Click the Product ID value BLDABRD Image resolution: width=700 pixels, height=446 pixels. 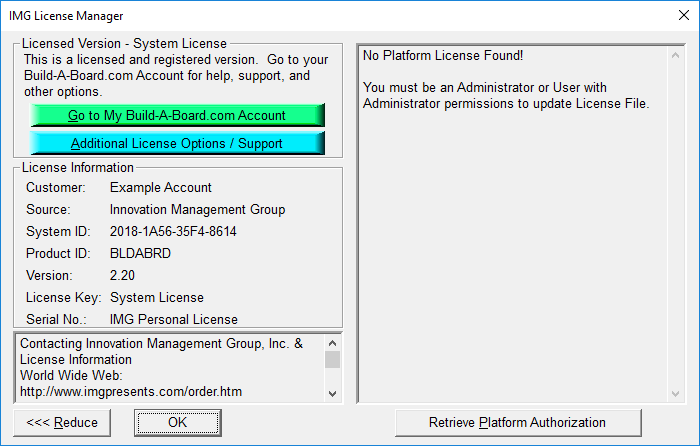point(140,254)
